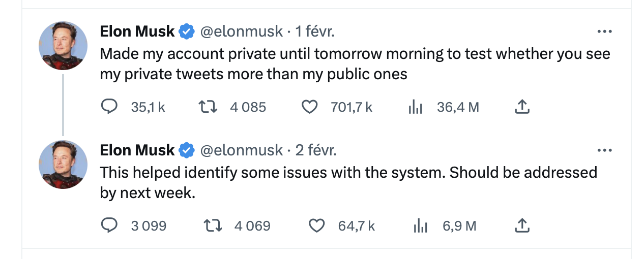
Task: View analytics showing 36,4 M views
Action: [x=416, y=107]
